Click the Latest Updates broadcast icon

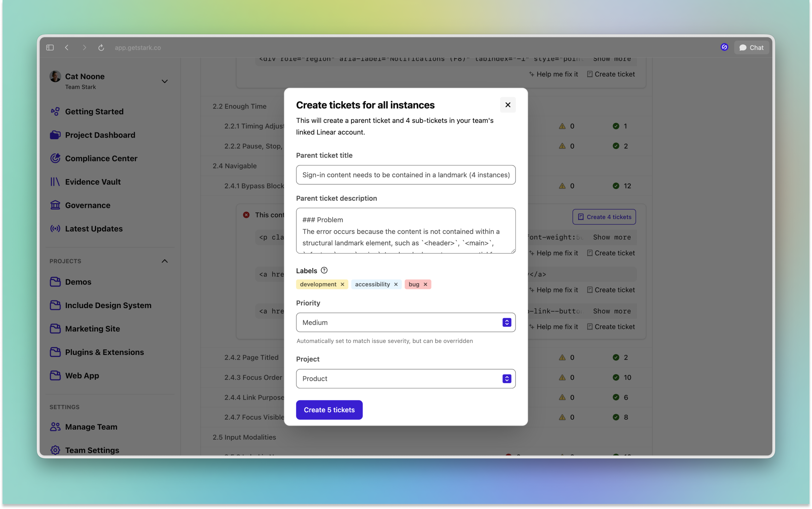click(55, 229)
